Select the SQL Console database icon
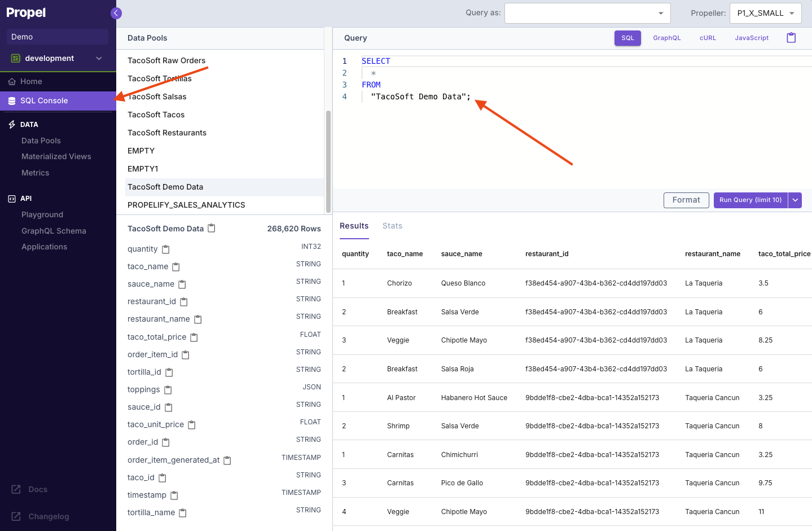Image resolution: width=812 pixels, height=531 pixels. tap(11, 100)
